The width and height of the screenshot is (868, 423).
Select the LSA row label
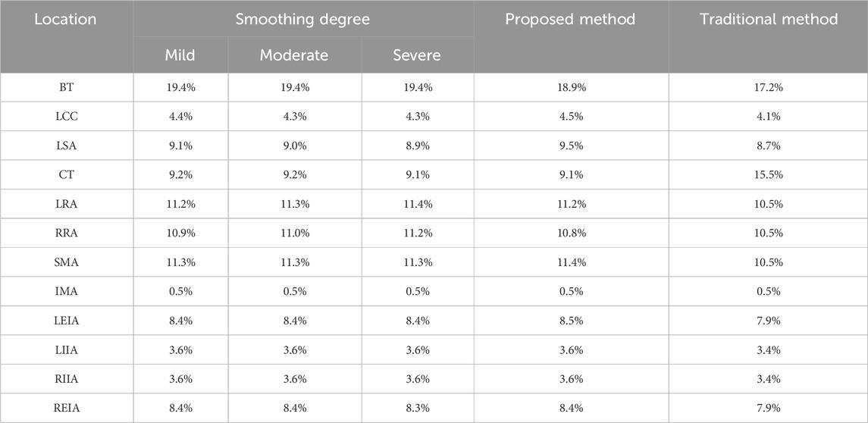(67, 146)
